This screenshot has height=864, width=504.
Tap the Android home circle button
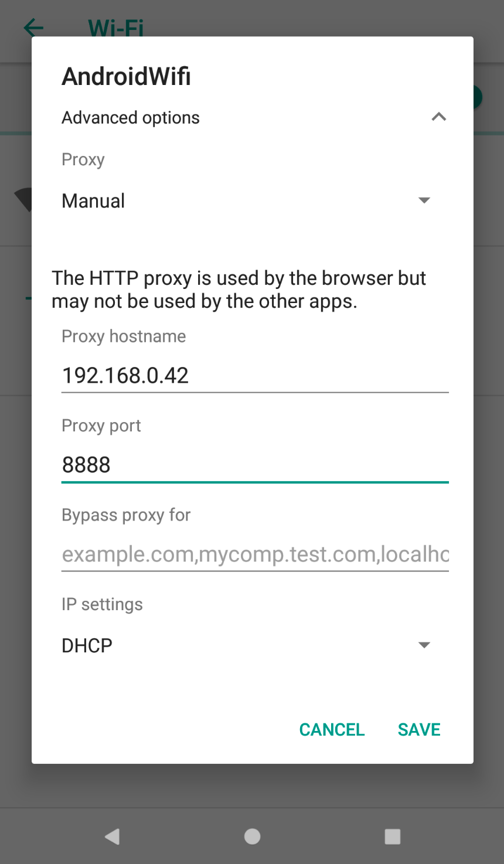(252, 836)
